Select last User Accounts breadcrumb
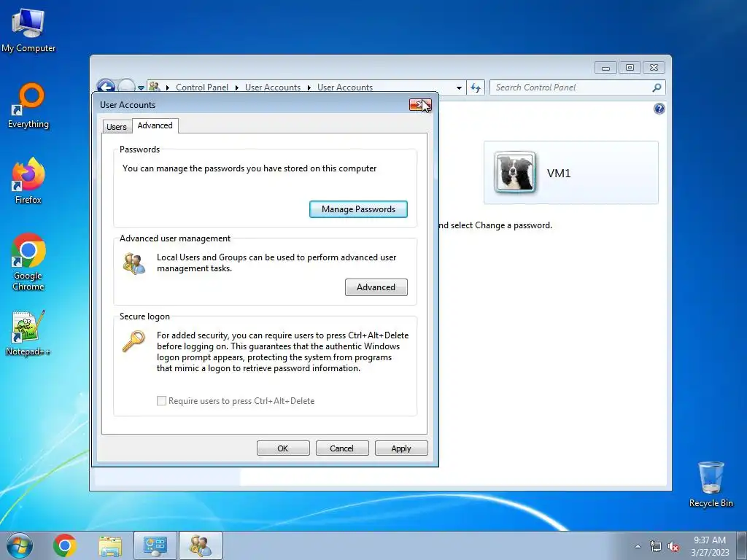 (x=345, y=87)
